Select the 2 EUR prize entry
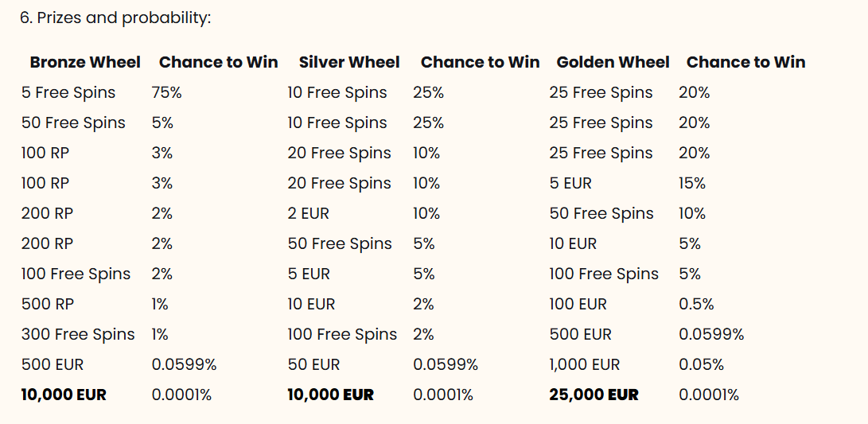Screen dimensions: 868x424 pos(308,213)
